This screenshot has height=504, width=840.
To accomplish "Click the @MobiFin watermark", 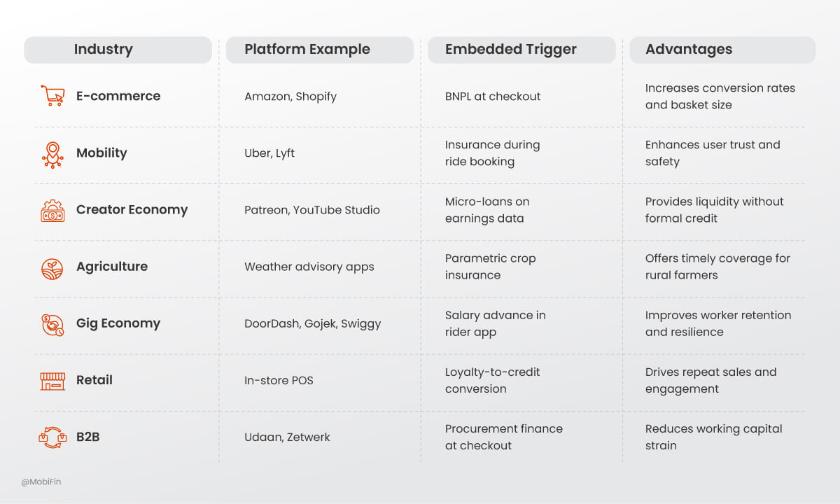I will pos(41,482).
